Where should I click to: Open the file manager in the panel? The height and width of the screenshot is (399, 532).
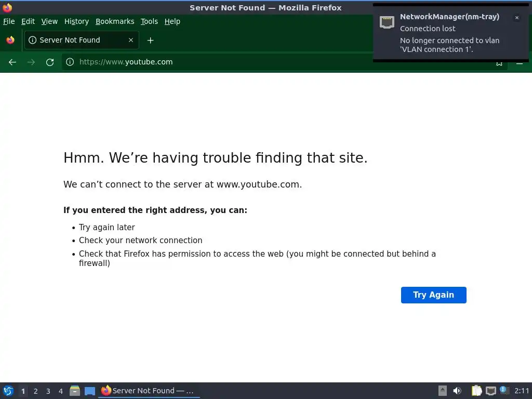[x=75, y=391]
